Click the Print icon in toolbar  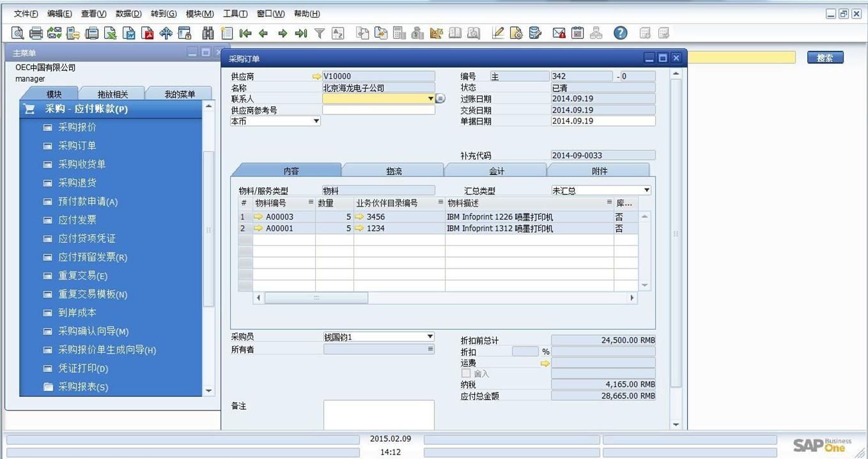coord(36,33)
